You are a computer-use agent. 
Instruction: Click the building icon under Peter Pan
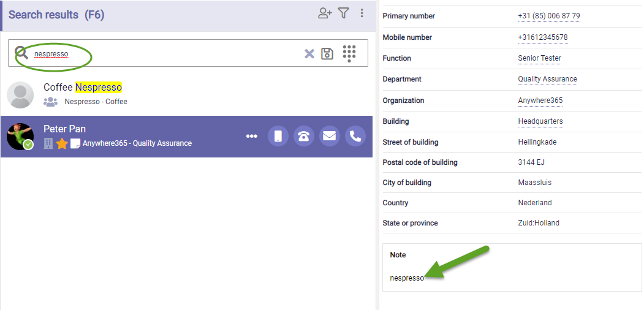tap(48, 143)
